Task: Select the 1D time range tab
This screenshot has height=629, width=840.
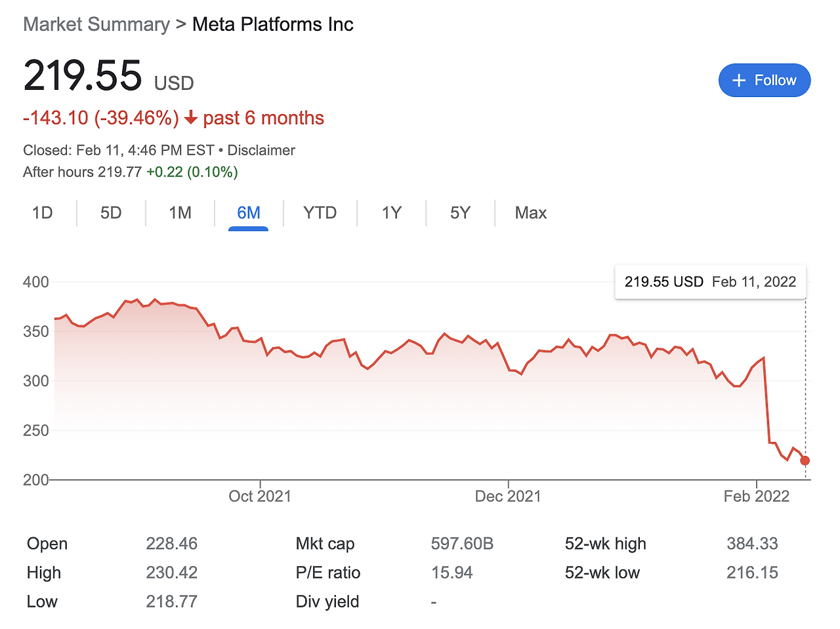Action: [x=43, y=213]
